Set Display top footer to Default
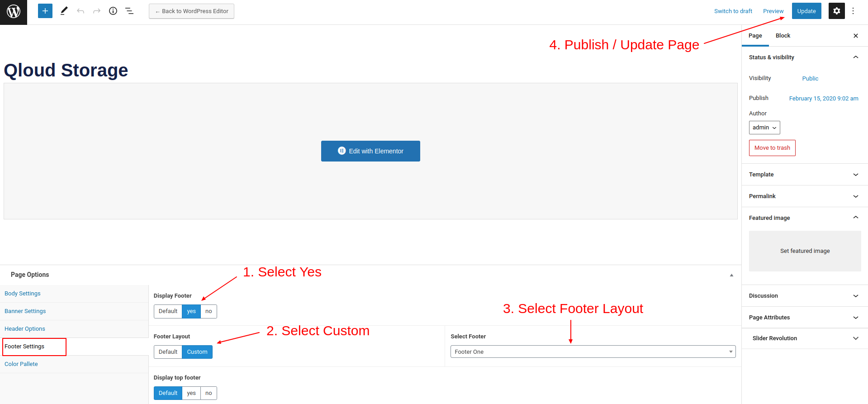Image resolution: width=868 pixels, height=404 pixels. coord(168,393)
